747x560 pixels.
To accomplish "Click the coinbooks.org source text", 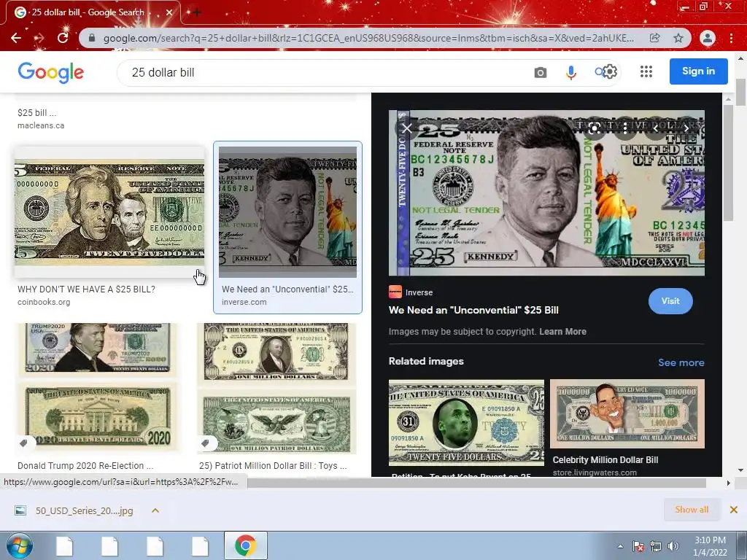I will coord(44,302).
